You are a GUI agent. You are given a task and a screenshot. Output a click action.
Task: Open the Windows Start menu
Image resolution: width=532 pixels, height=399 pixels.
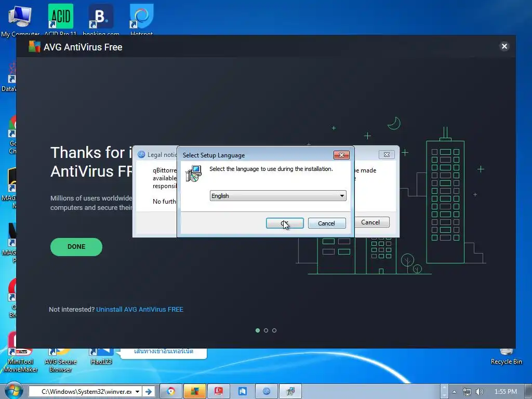[x=14, y=391]
